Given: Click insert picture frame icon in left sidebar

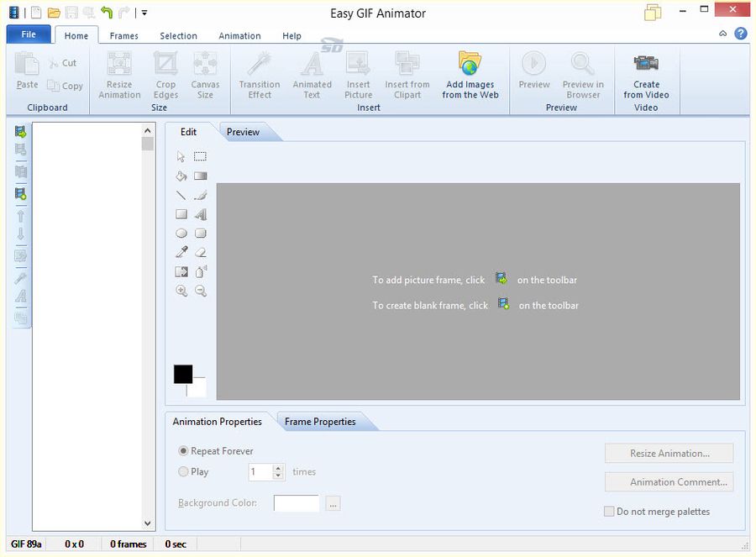Looking at the screenshot, I should point(21,132).
